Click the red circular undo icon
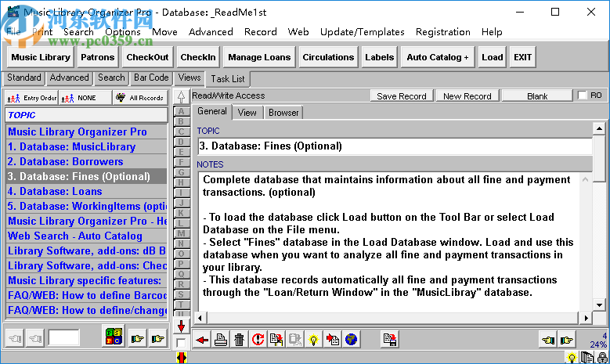 coord(258,339)
